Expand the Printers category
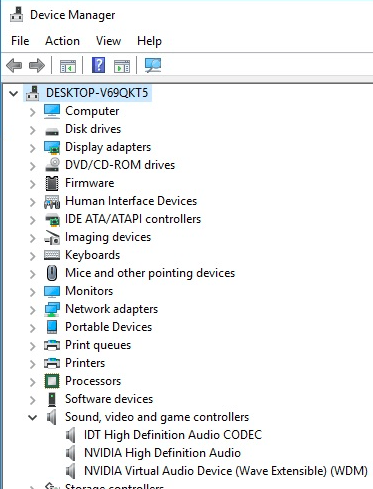The width and height of the screenshot is (373, 489). coord(32,364)
